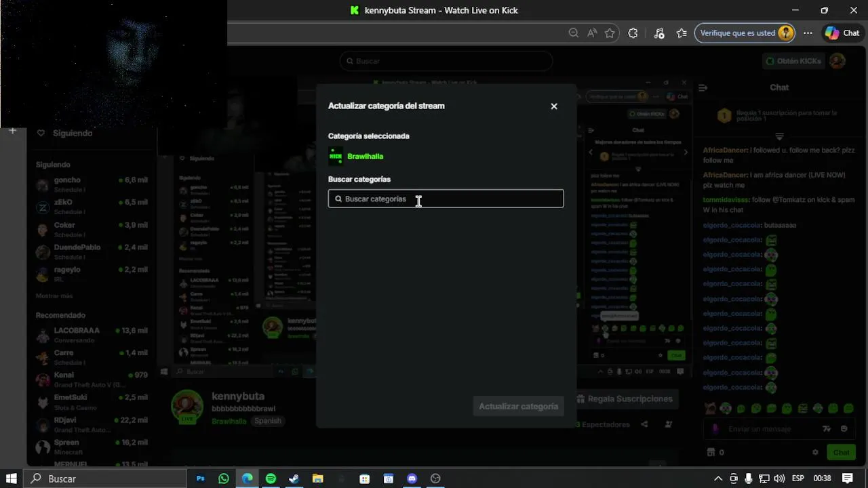This screenshot has width=868, height=488.
Task: Open the chat shop points icon
Action: (x=711, y=452)
